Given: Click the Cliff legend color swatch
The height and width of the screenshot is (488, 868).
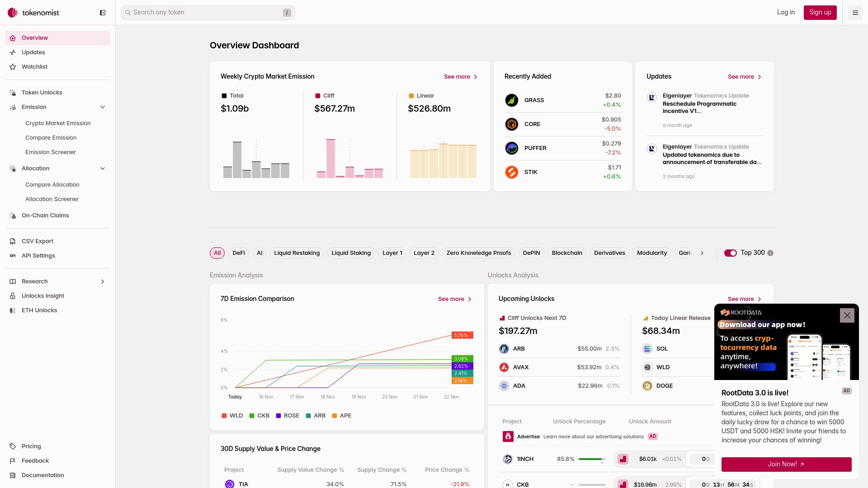Looking at the screenshot, I should [x=318, y=96].
